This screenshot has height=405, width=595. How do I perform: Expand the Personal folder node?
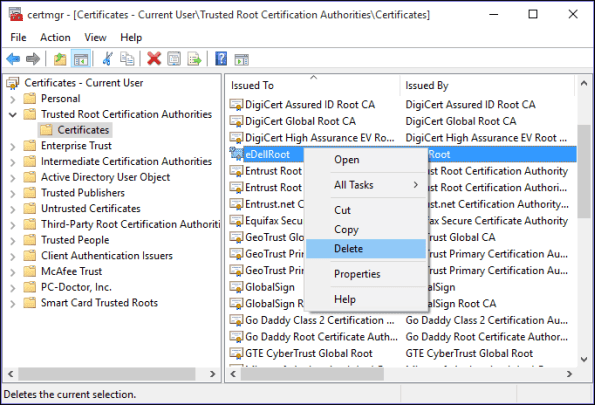13,99
